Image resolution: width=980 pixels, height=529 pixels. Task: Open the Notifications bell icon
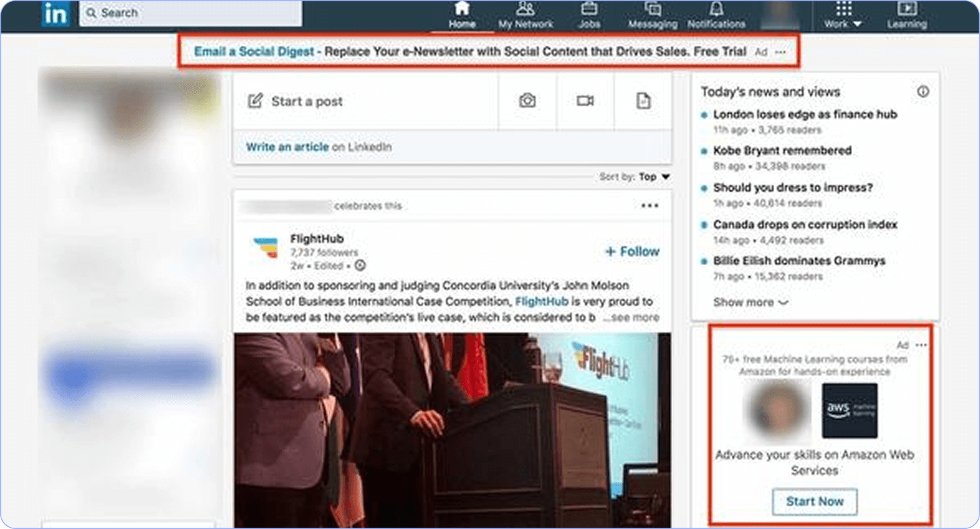(x=716, y=9)
